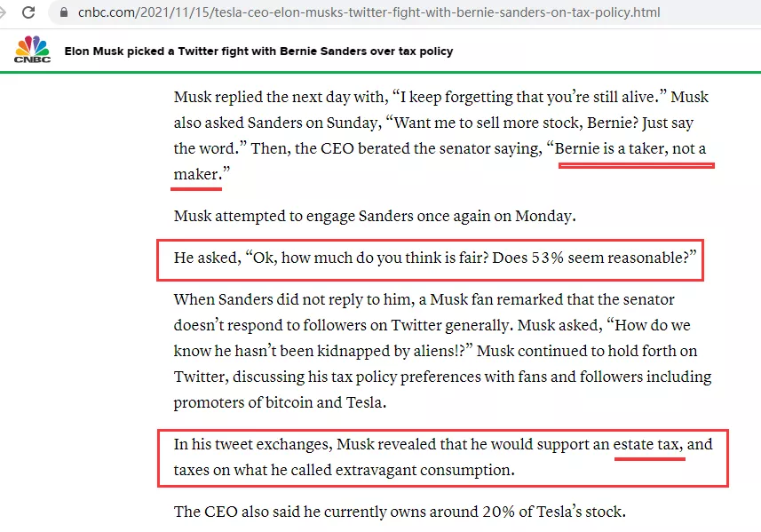Click the browser reload page icon
The height and width of the screenshot is (532, 761).
tap(28, 13)
